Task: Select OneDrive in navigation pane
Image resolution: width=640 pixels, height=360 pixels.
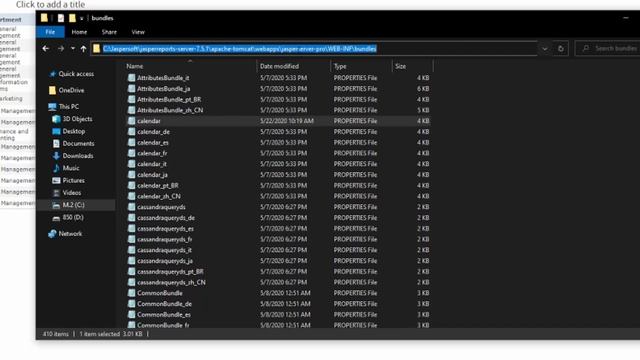Action: (x=71, y=90)
